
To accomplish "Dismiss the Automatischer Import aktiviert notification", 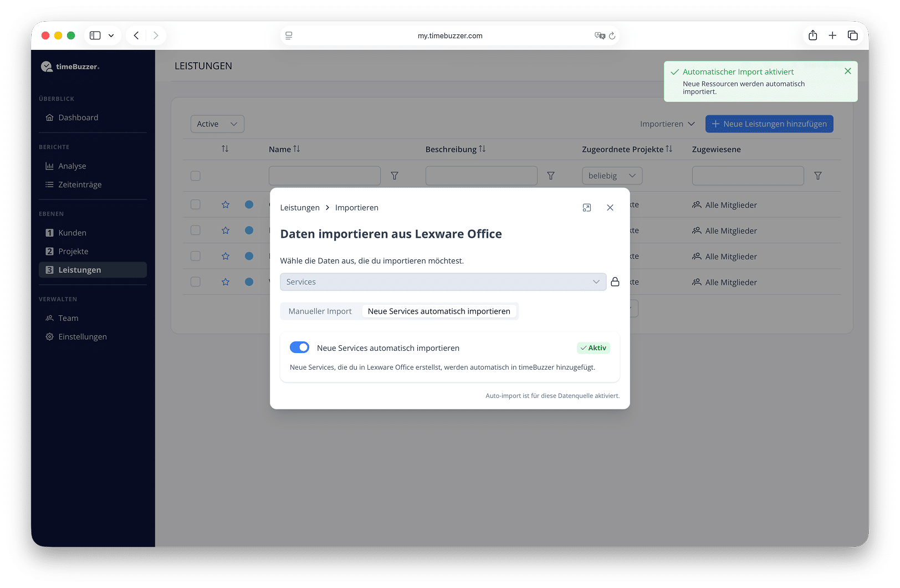I will [x=848, y=71].
